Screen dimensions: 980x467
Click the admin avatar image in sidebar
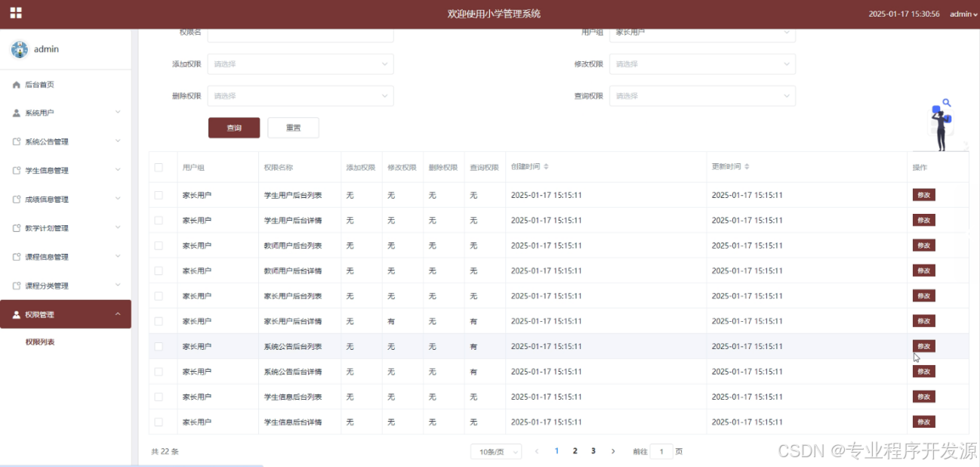click(19, 49)
